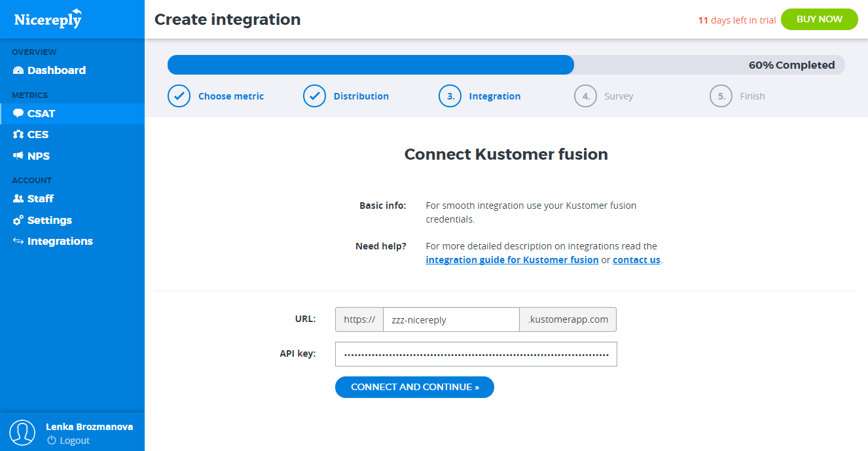Go to the CES metric
The image size is (868, 451).
(72, 134)
